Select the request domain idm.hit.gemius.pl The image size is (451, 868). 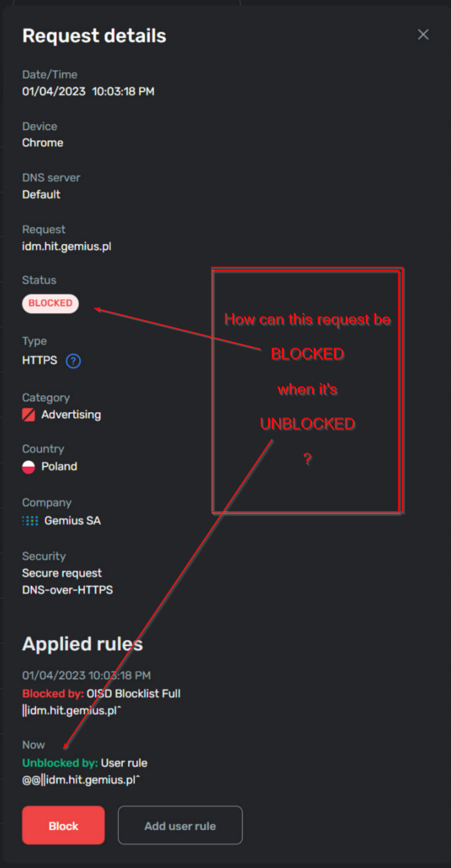point(66,246)
